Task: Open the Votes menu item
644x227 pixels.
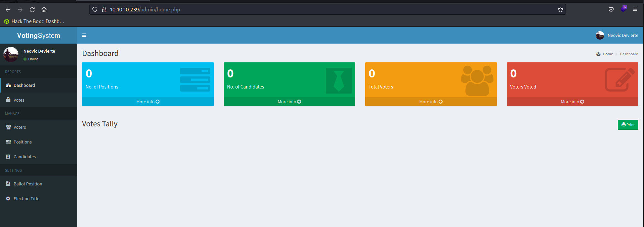Action: [39, 100]
